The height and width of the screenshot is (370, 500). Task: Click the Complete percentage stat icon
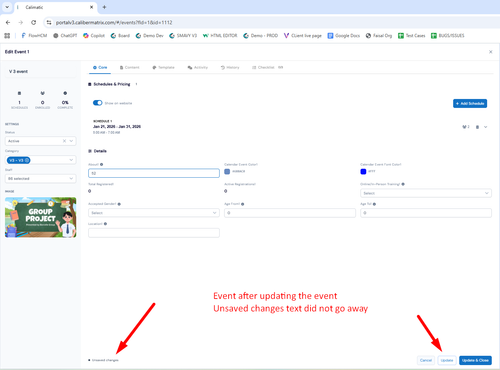point(65,93)
